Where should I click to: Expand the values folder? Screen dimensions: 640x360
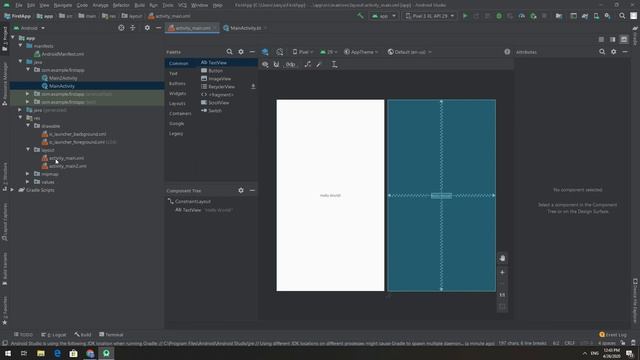pos(28,182)
